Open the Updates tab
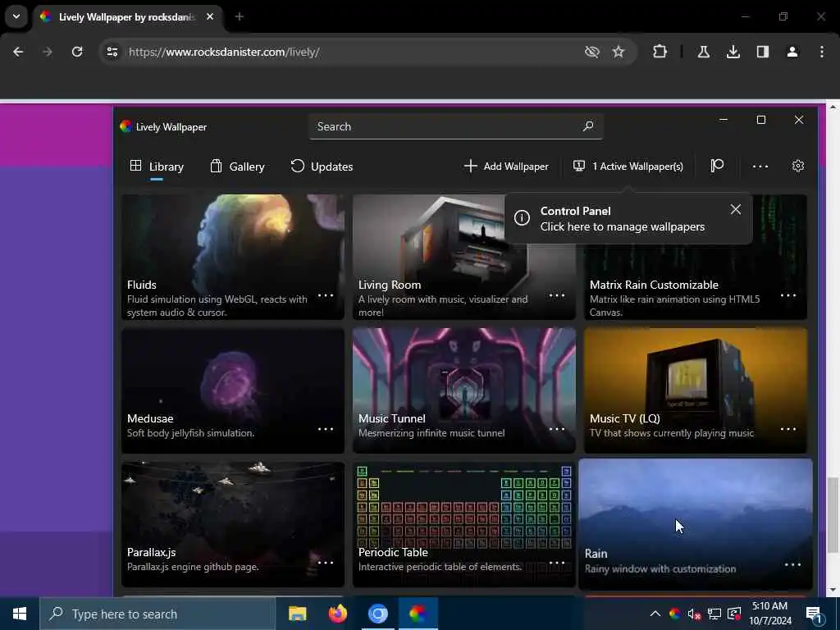The width and height of the screenshot is (840, 630). point(322,167)
